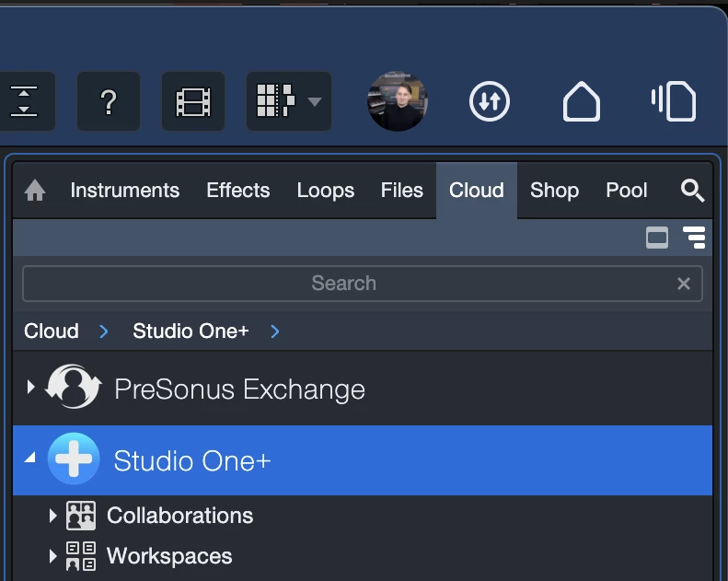
Task: Open the grid layout dropdown arrow
Action: click(315, 101)
